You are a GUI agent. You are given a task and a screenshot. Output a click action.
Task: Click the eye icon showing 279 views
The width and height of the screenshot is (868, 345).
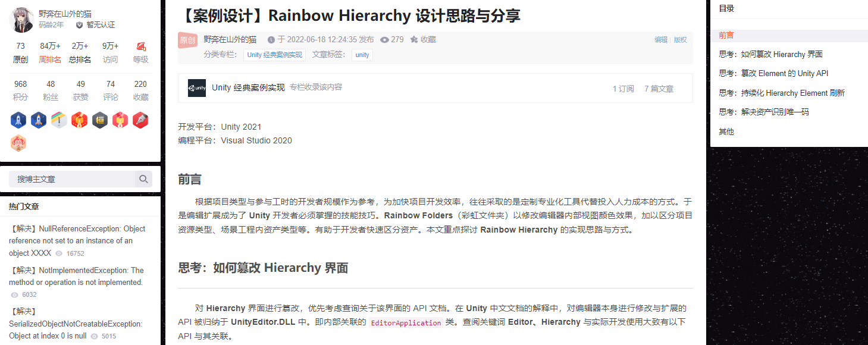pos(386,40)
